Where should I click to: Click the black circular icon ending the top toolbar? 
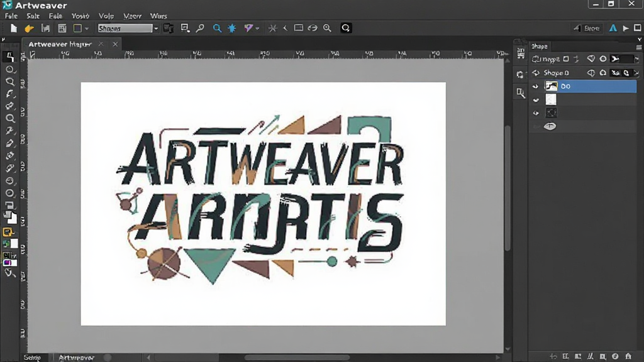[x=346, y=28]
